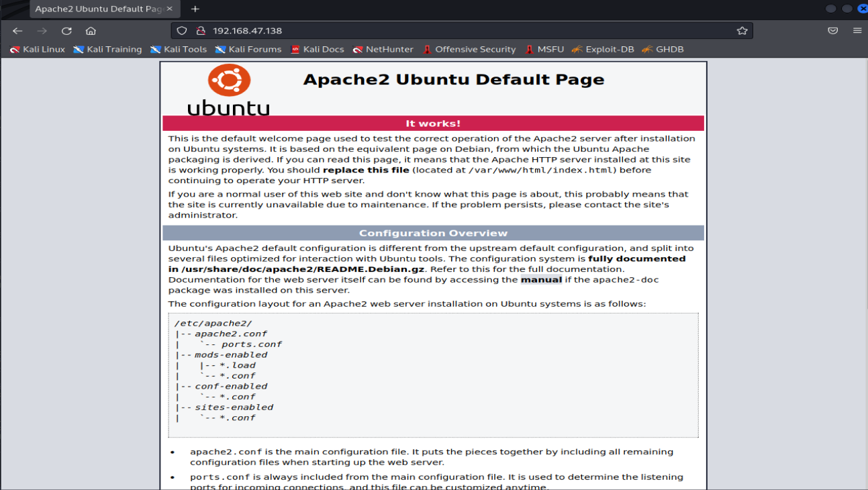This screenshot has width=868, height=490.
Task: Open the Kali Docs bookmark
Action: [318, 49]
